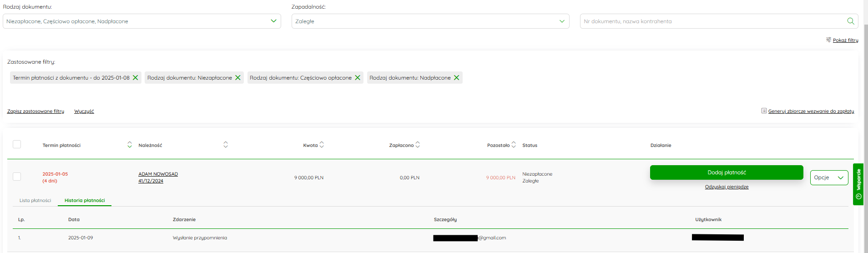The image size is (868, 253).
Task: Select the Historia płatności tab
Action: [x=85, y=200]
